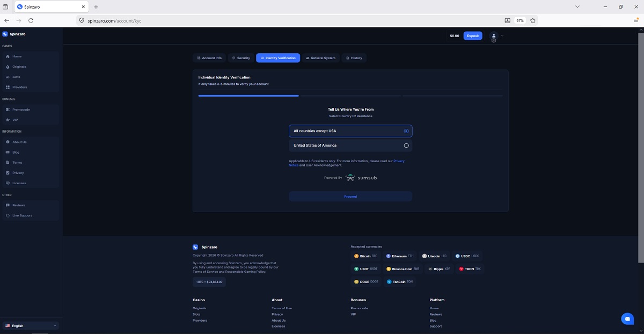Select the United States of America radio
Image resolution: width=644 pixels, height=334 pixels.
point(406,146)
